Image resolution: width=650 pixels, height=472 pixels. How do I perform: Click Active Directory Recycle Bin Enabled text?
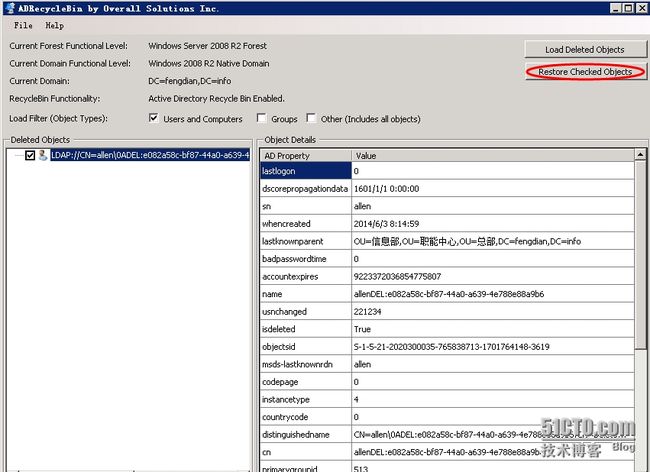pyautogui.click(x=216, y=99)
